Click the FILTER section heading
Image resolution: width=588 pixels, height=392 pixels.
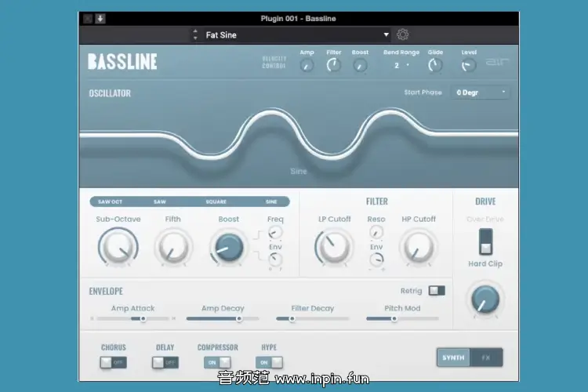click(x=377, y=201)
